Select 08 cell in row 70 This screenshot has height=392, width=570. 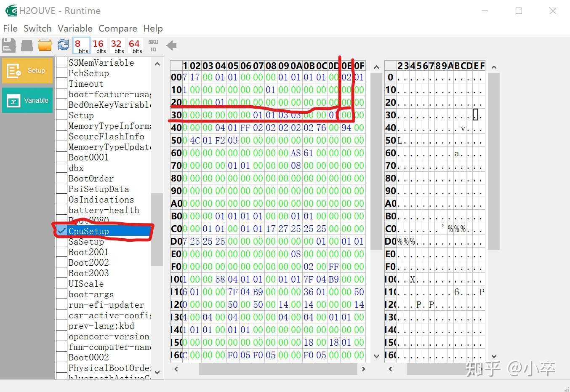[x=296, y=165]
